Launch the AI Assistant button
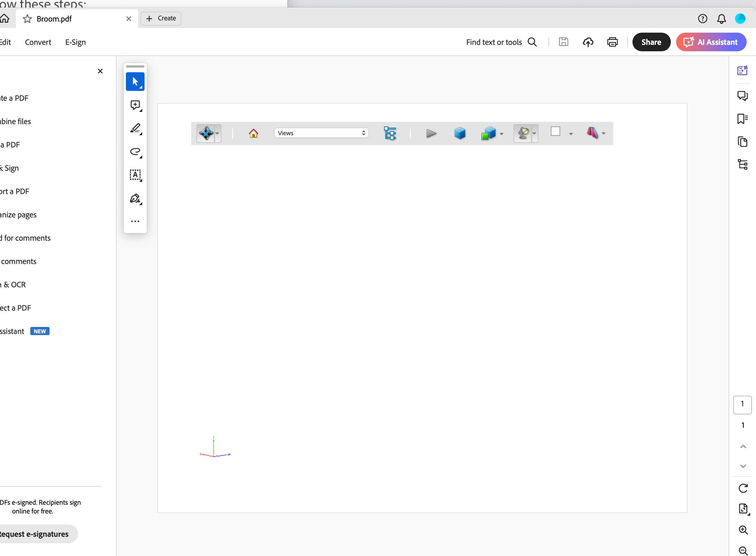This screenshot has width=756, height=556. pyautogui.click(x=711, y=42)
